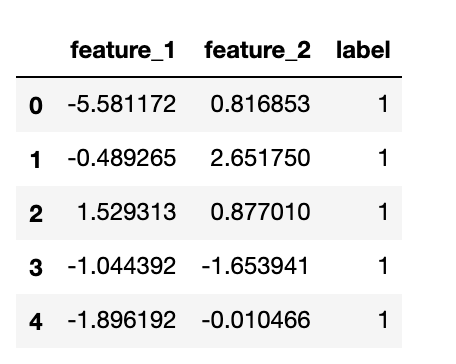The image size is (456, 364).
Task: Click the cell value -1.044392
Action: (122, 266)
